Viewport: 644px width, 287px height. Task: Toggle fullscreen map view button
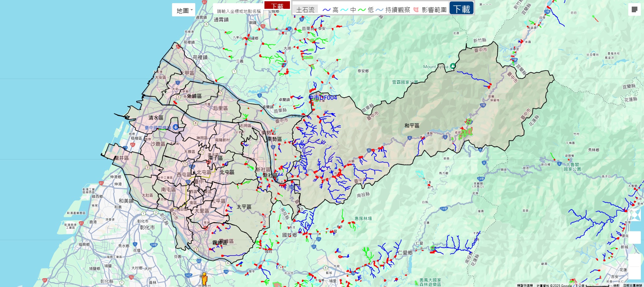coord(634,9)
